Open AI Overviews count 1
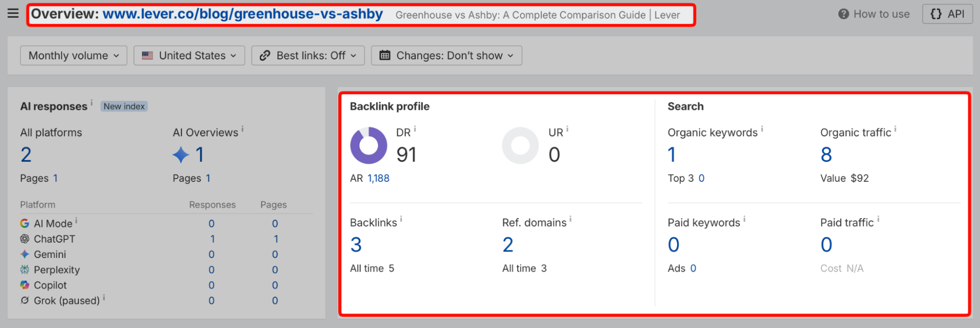Screen dimensions: 980x328 coord(200,155)
